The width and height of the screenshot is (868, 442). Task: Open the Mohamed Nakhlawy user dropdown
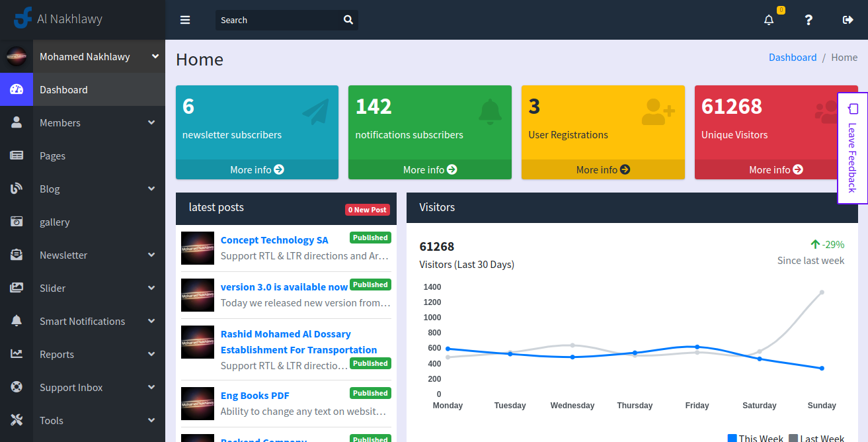99,56
